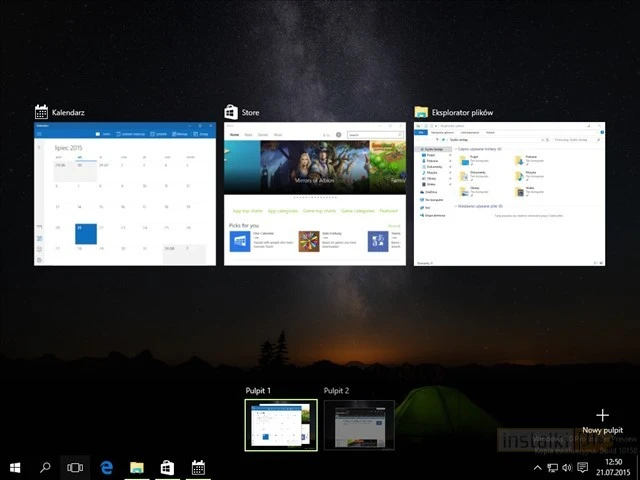Open the Action Center notifications icon

click(x=583, y=467)
